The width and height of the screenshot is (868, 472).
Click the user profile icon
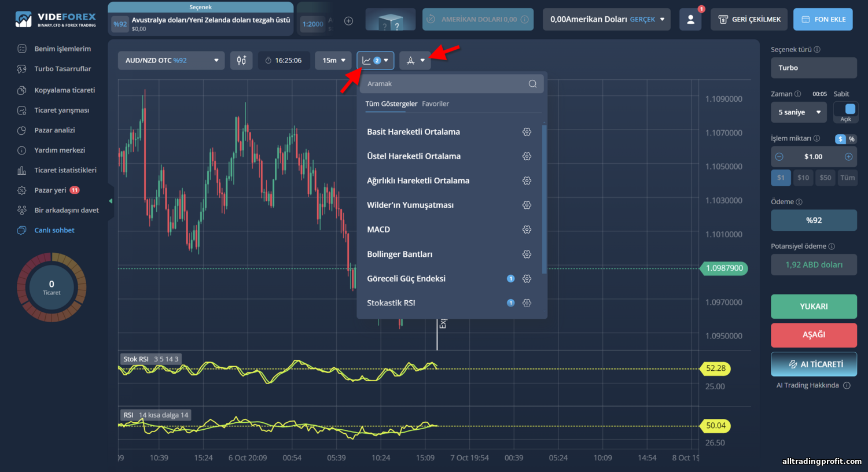[690, 19]
